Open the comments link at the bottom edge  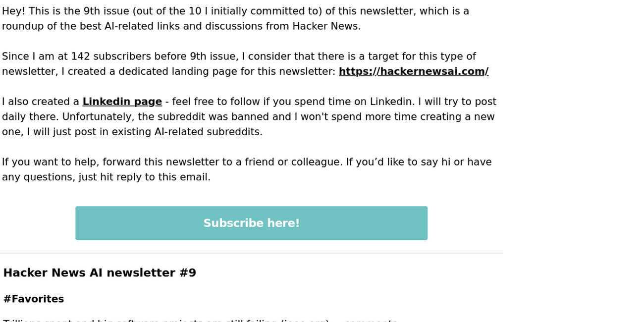371,321
